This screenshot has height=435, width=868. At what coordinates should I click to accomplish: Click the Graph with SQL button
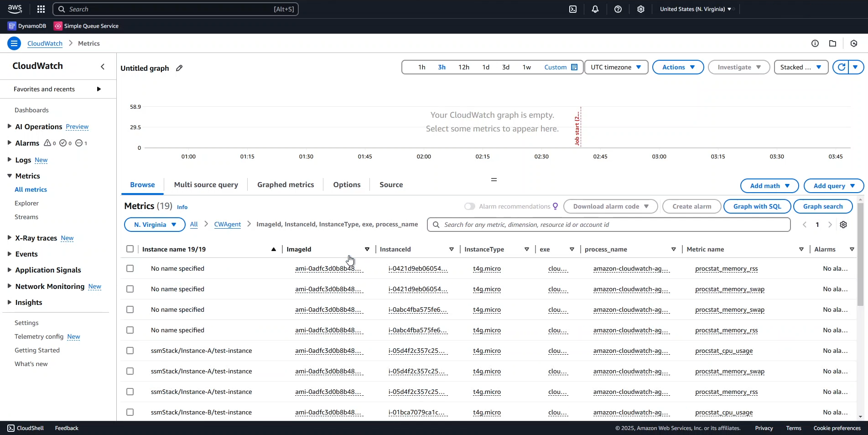pyautogui.click(x=757, y=206)
